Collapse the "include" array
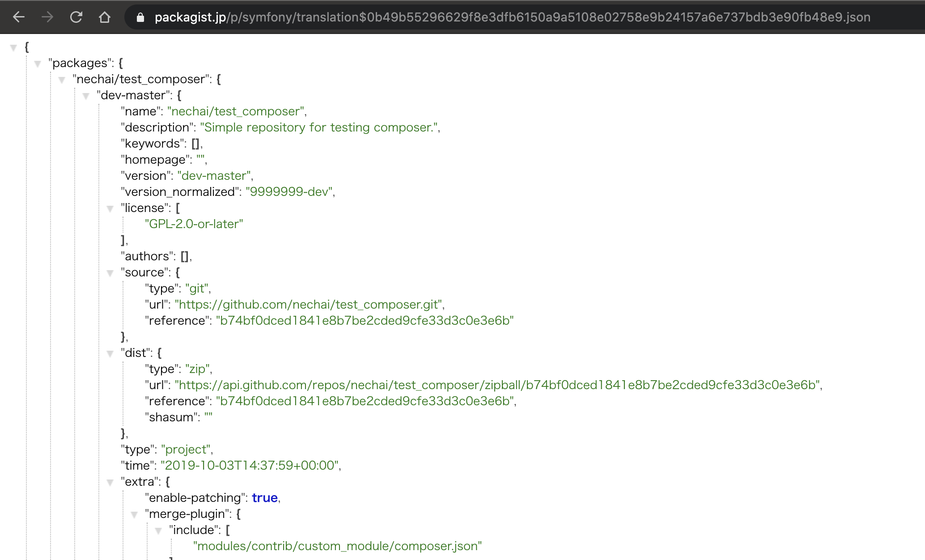Image resolution: width=925 pixels, height=560 pixels. 158,530
